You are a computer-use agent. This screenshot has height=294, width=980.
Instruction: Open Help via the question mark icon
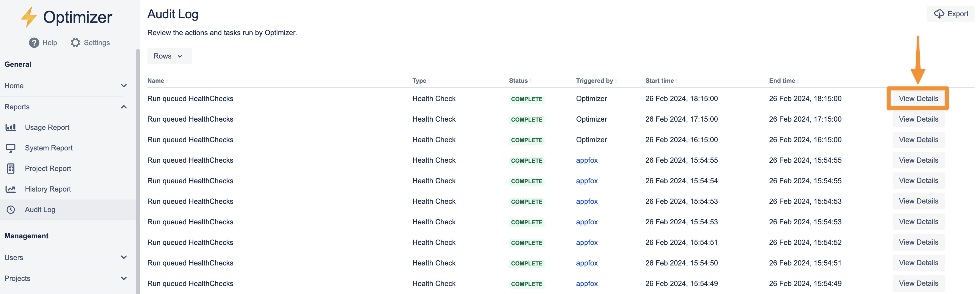pyautogui.click(x=34, y=43)
